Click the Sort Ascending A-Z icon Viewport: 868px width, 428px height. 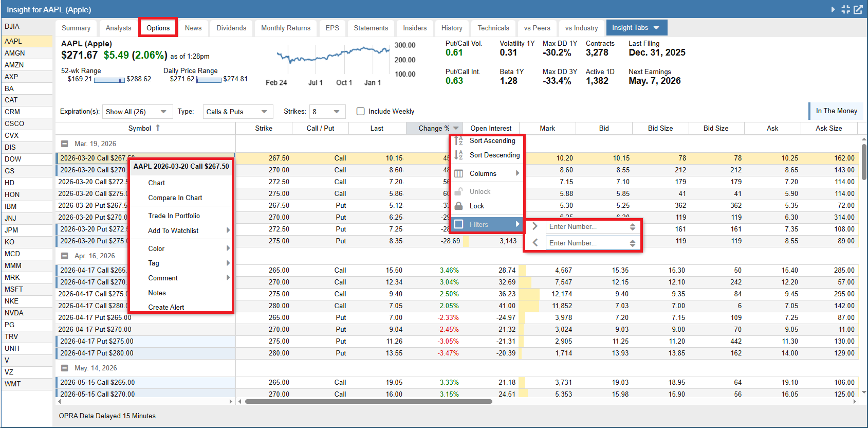pyautogui.click(x=458, y=141)
